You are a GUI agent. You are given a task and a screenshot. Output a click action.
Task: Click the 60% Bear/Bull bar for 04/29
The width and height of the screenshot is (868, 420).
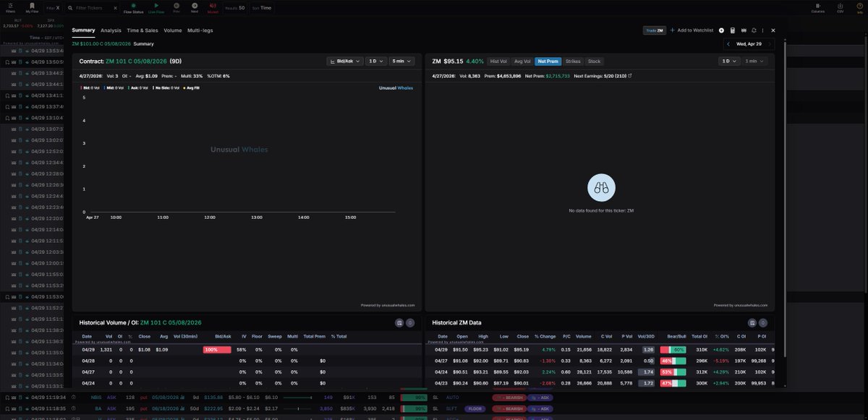click(x=673, y=349)
